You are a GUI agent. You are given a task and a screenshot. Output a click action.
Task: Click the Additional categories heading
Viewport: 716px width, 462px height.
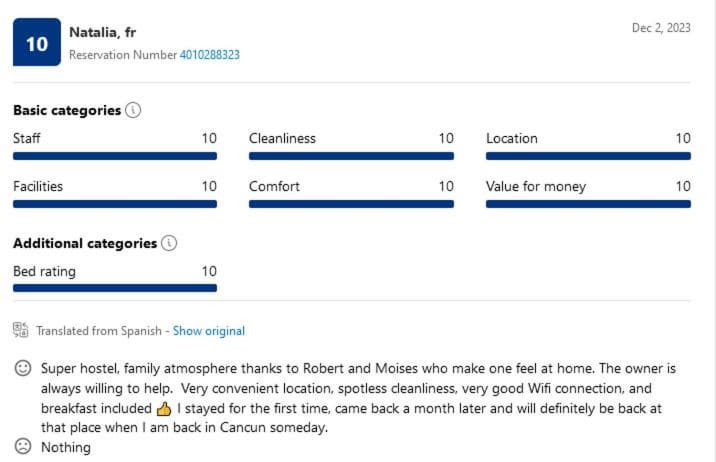click(85, 243)
